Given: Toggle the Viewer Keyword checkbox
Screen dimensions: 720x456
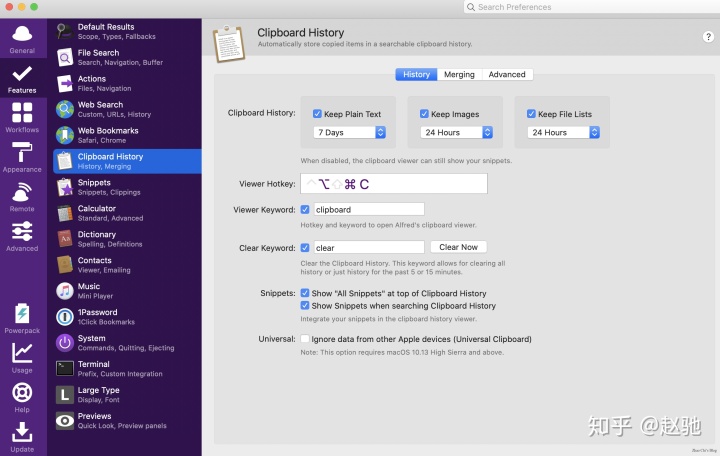Looking at the screenshot, I should coord(304,209).
